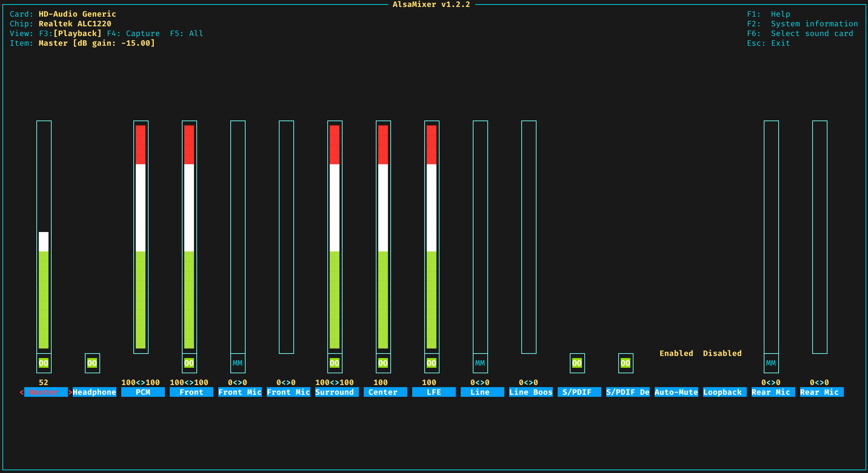Unmute the Line channel MM indicator
868x473 pixels.
[480, 363]
